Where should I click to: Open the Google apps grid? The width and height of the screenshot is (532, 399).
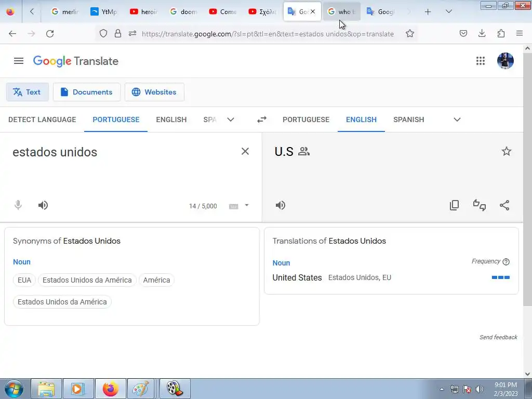480,61
